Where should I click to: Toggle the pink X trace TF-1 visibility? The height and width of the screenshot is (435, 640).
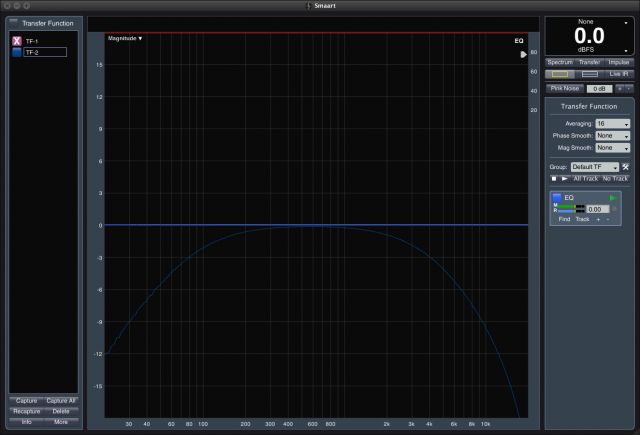16,40
